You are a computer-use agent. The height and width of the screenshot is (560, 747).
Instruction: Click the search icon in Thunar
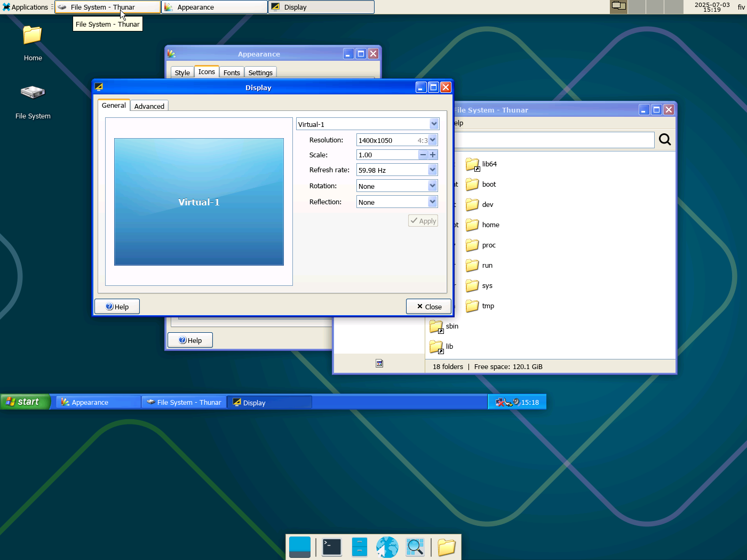[664, 140]
